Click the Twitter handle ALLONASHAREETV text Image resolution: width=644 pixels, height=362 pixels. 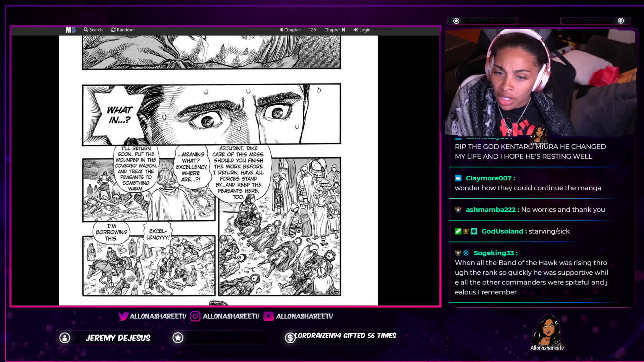(158, 316)
